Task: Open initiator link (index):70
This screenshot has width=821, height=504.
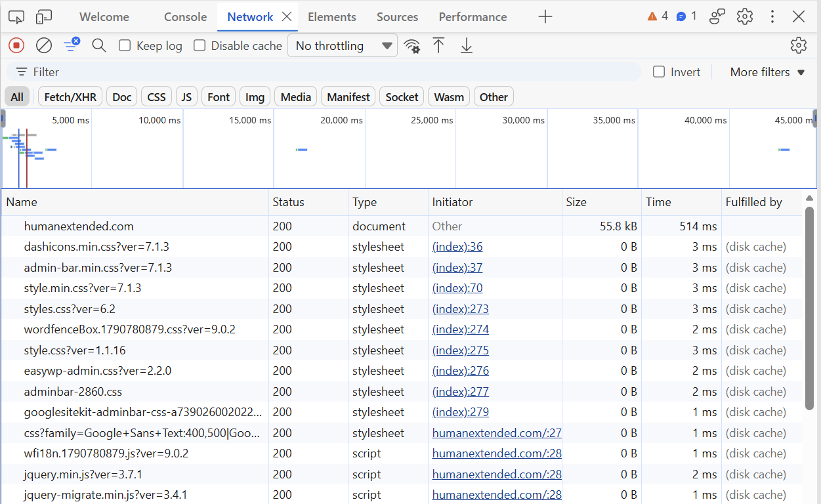Action: 457,288
